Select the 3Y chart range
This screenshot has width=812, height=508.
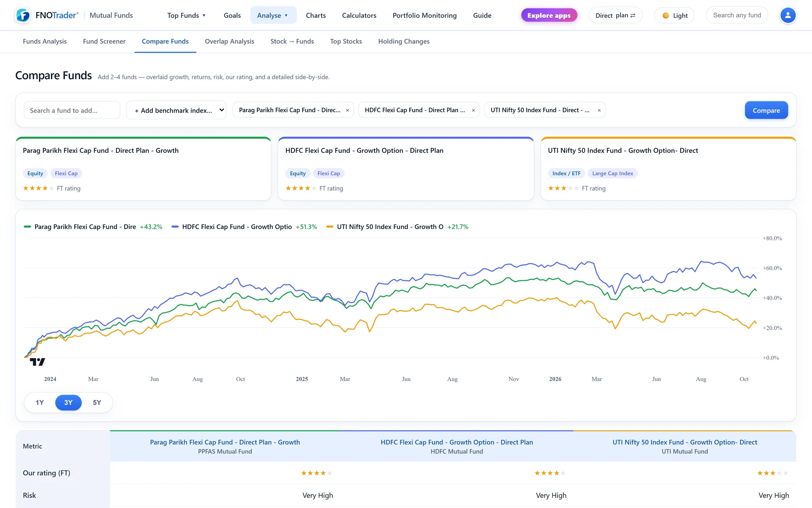pos(68,403)
